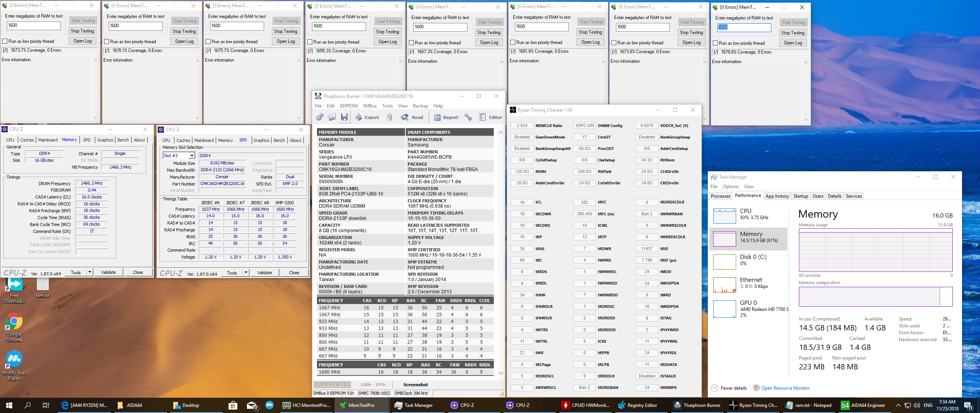Open Tools dropdown arrow in left CPU-Z window
The height and width of the screenshot is (413, 980).
(90, 272)
